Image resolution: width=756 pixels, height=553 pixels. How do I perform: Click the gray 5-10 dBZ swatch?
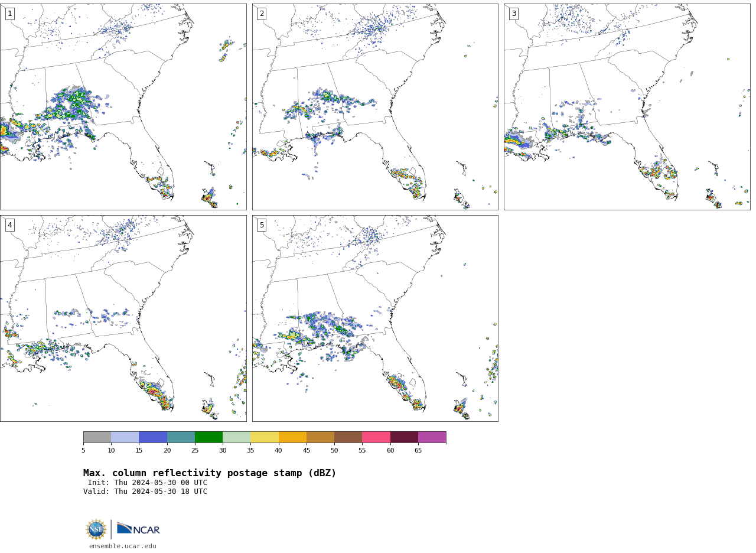point(97,437)
